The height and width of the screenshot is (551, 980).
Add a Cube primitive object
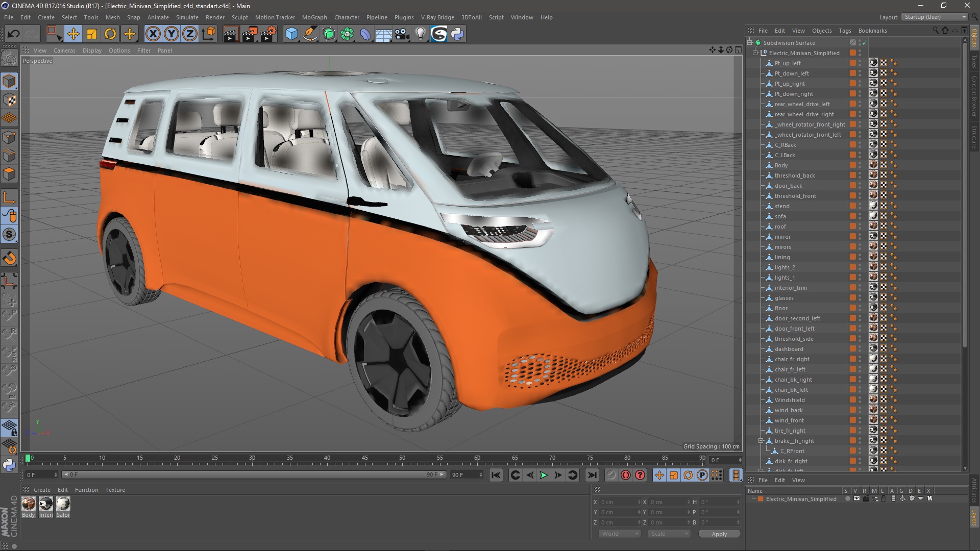(x=291, y=34)
